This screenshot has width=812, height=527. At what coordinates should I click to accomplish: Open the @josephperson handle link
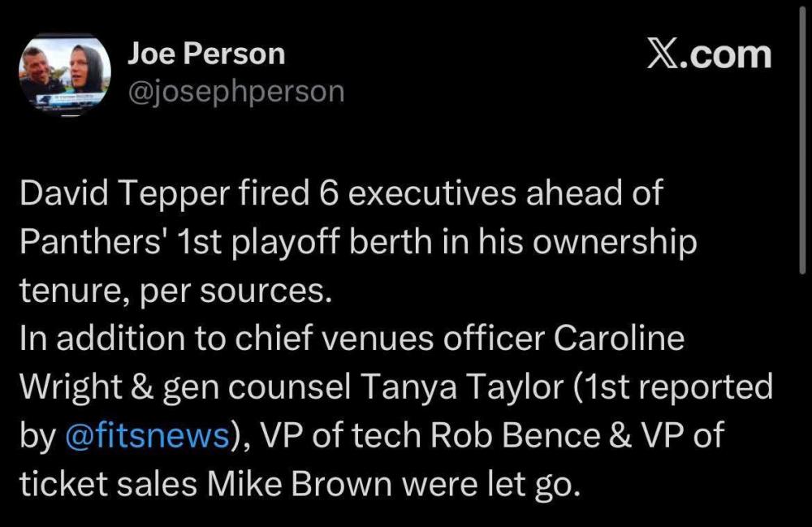(236, 93)
